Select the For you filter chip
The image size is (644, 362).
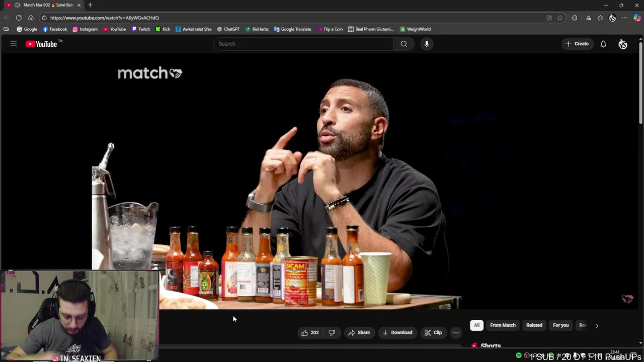[x=560, y=325]
